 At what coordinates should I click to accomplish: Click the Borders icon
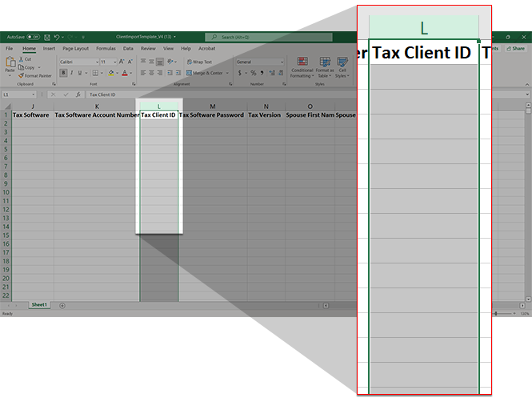click(x=95, y=73)
